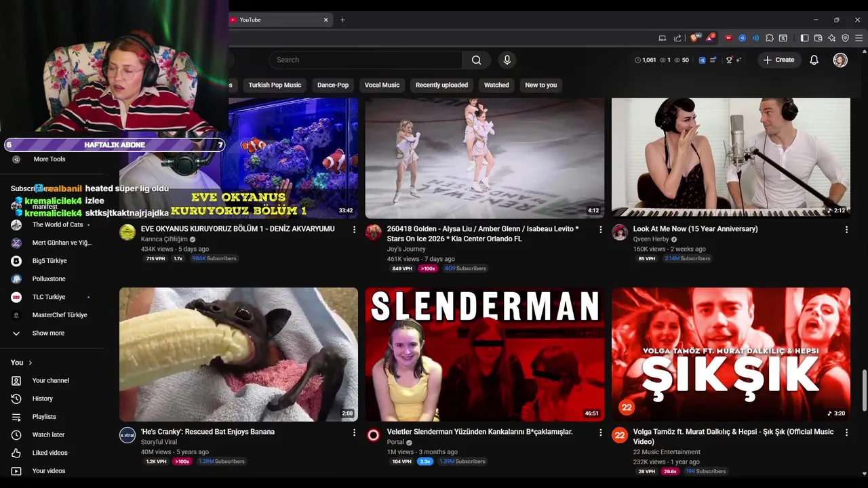Open options for Look At Me Now video
Screen dimensions: 868x488
[846, 230]
